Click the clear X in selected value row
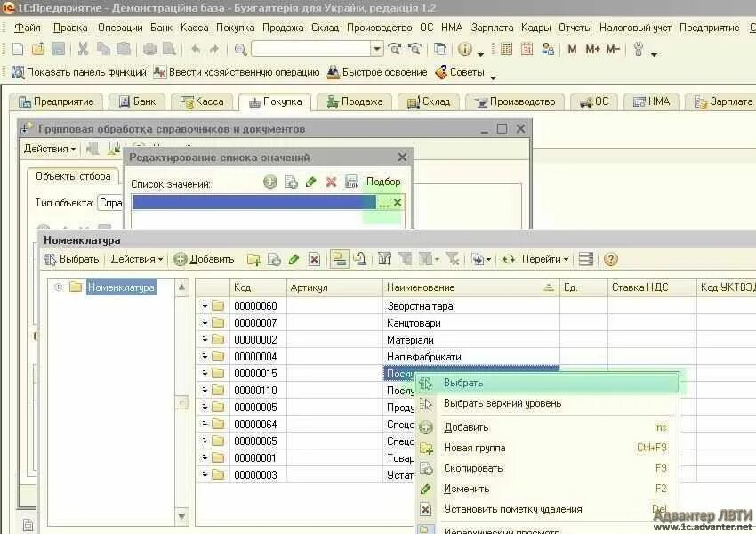The height and width of the screenshot is (534, 756). pyautogui.click(x=398, y=203)
